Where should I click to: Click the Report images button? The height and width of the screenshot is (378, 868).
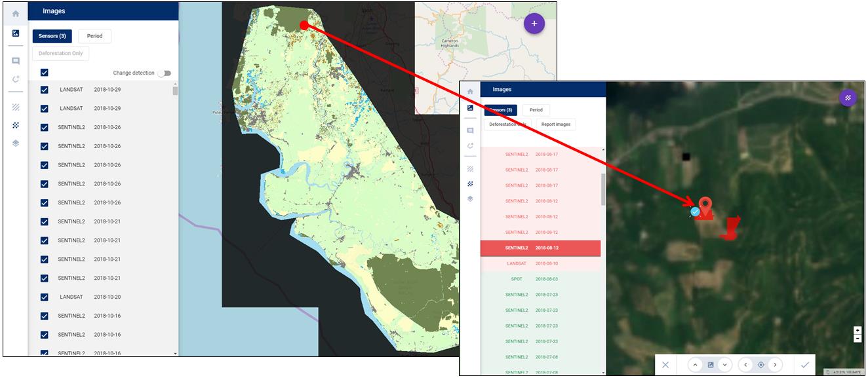coord(556,124)
